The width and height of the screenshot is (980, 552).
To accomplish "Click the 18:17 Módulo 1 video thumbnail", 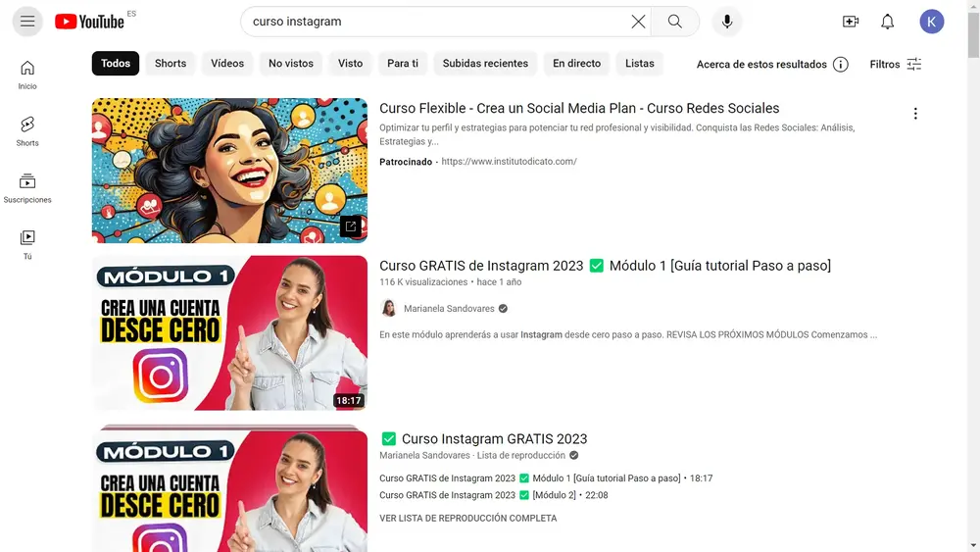I will pyautogui.click(x=229, y=332).
